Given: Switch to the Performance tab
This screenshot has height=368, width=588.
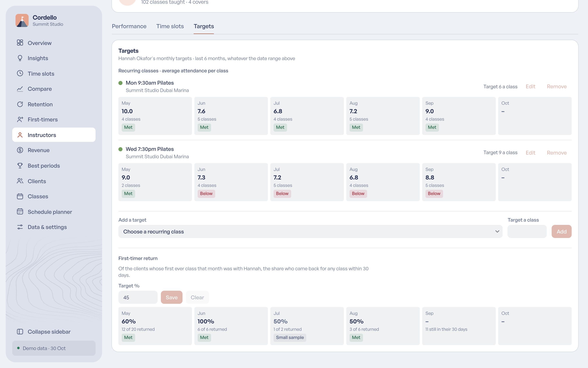Looking at the screenshot, I should tap(129, 26).
